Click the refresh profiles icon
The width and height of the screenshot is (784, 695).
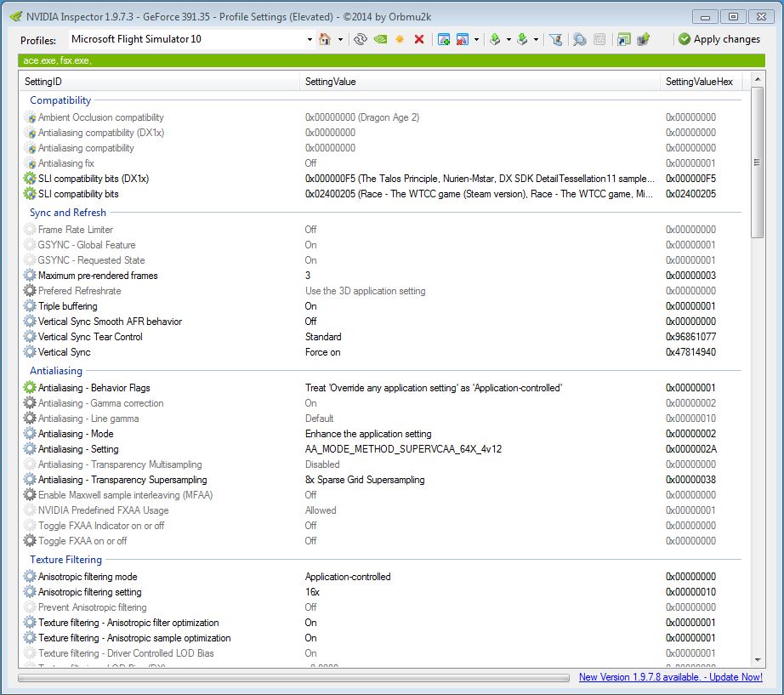(x=360, y=39)
